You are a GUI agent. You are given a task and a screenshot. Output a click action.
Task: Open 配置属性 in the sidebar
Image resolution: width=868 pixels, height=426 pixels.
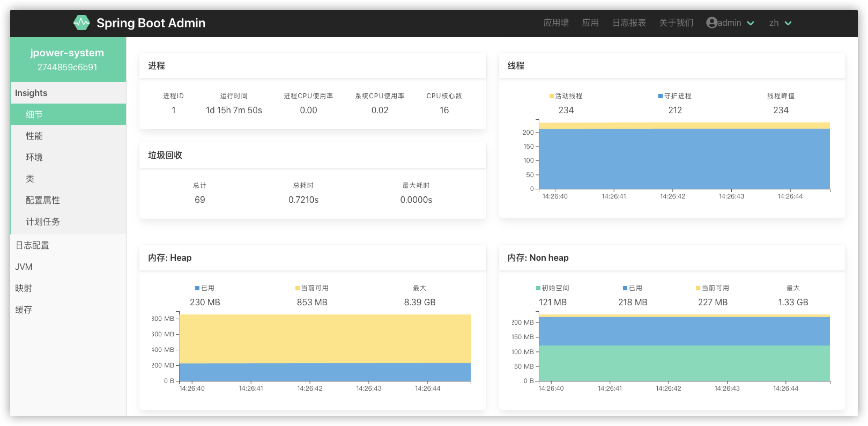[x=68, y=200]
